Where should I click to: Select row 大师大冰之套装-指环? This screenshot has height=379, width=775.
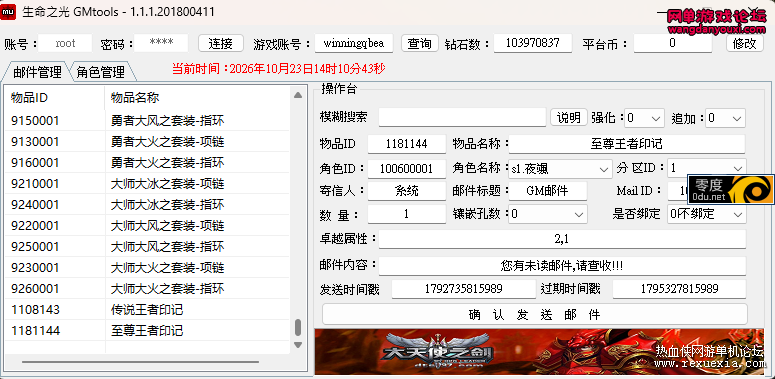147,204
